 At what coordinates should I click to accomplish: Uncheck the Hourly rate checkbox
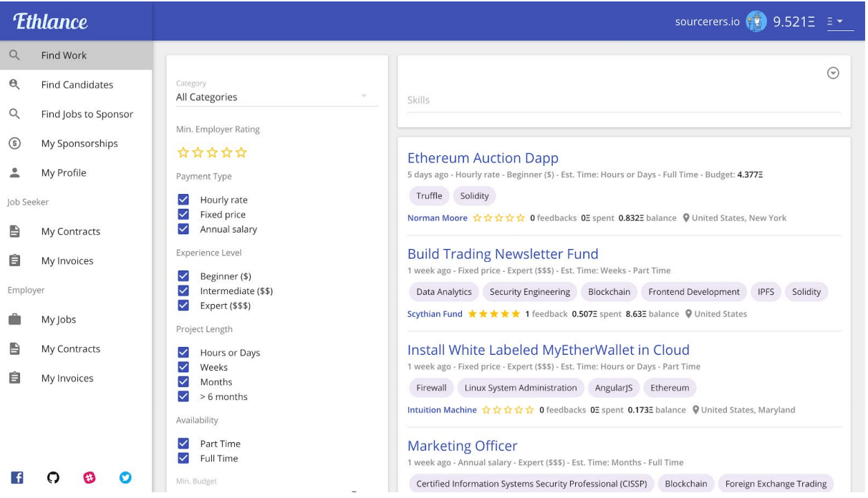tap(183, 200)
